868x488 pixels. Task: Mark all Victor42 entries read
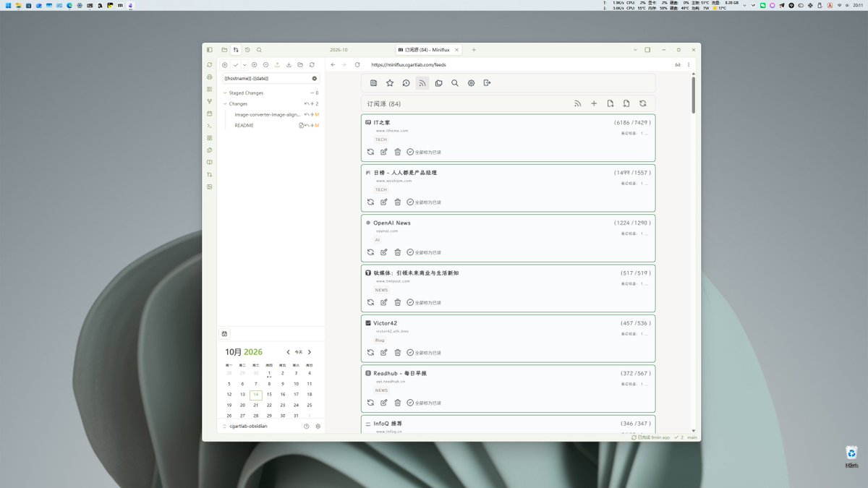point(424,353)
